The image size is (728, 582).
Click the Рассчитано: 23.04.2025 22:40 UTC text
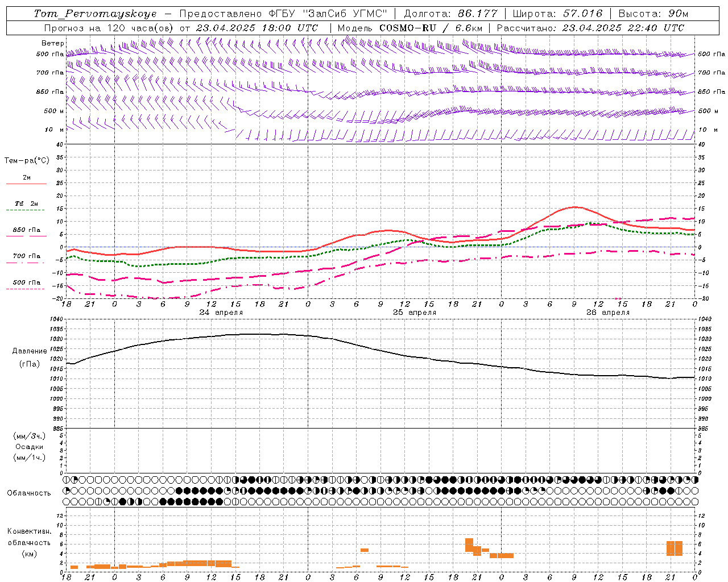click(x=590, y=28)
